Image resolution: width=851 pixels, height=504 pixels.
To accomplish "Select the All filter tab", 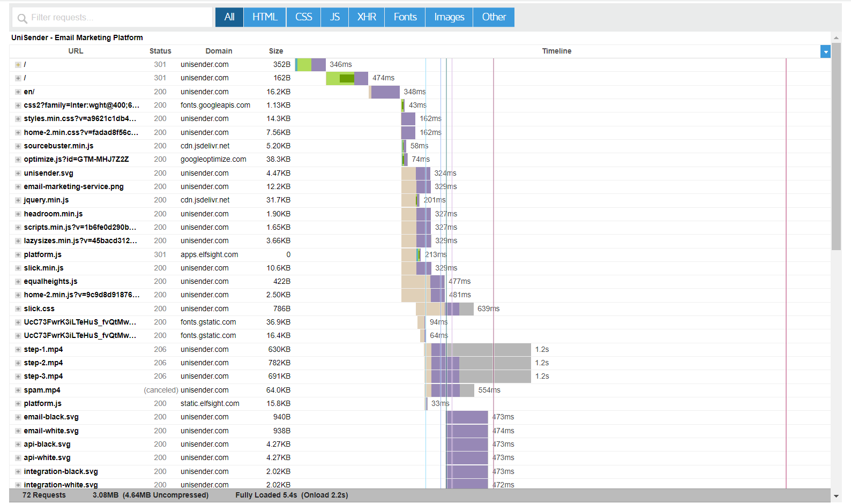I will point(229,17).
